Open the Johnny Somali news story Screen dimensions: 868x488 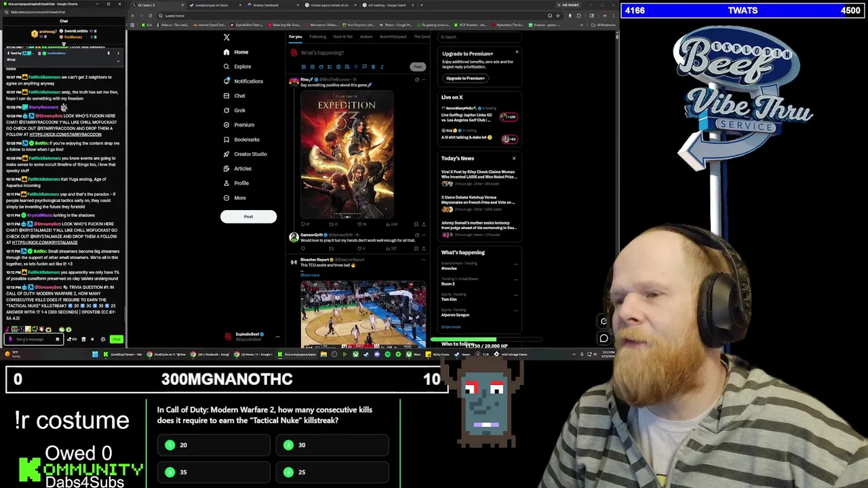click(479, 228)
